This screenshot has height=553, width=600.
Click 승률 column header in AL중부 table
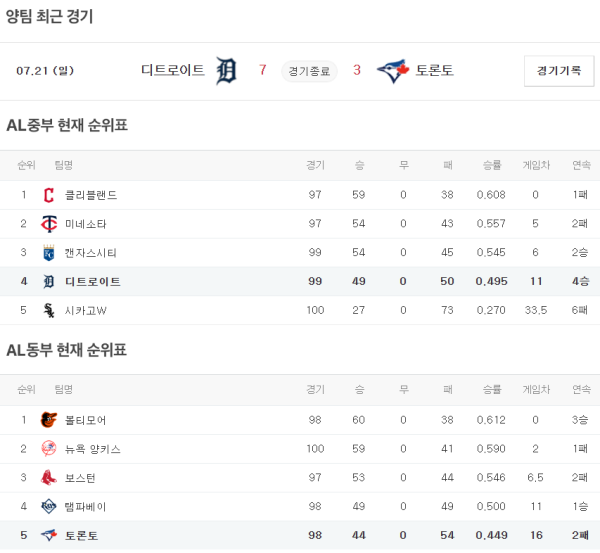coord(491,165)
